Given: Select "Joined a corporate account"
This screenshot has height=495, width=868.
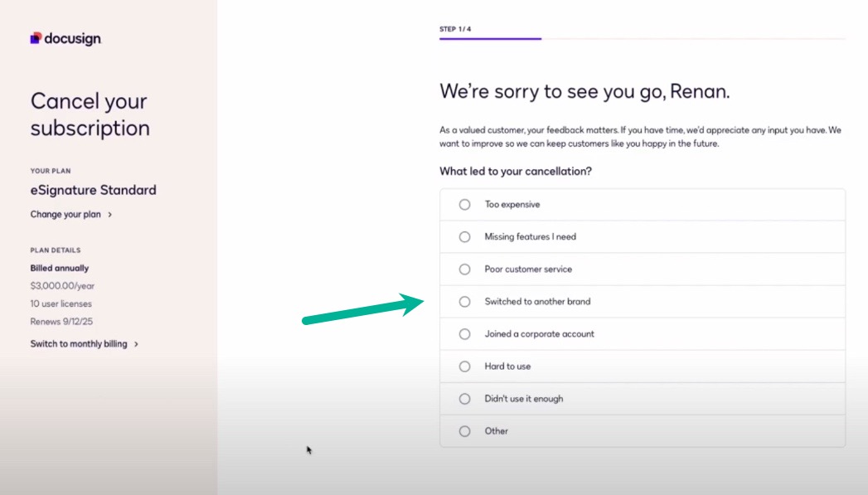Looking at the screenshot, I should coord(464,333).
